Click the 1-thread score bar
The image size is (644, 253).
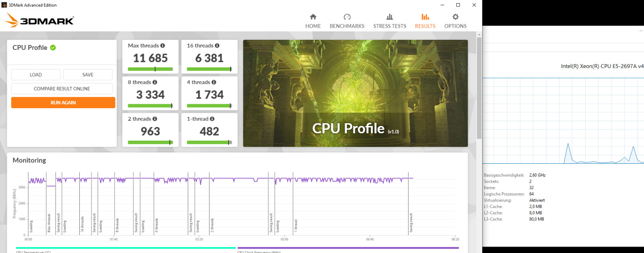pos(209,142)
